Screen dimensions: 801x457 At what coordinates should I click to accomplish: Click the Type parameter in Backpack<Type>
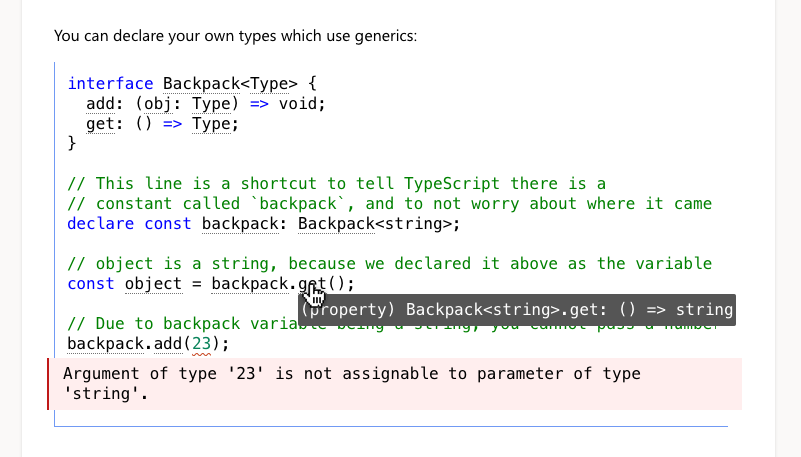pos(269,83)
